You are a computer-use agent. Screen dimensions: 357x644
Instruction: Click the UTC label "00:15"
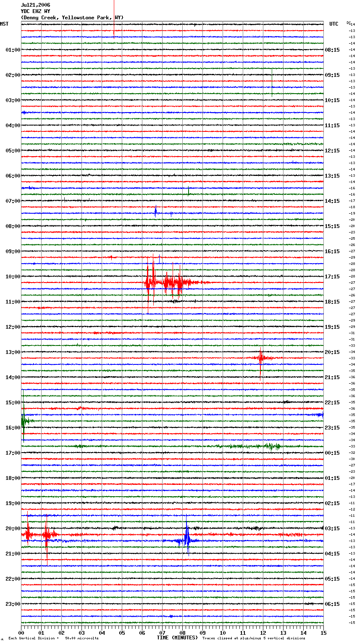pos(332,453)
